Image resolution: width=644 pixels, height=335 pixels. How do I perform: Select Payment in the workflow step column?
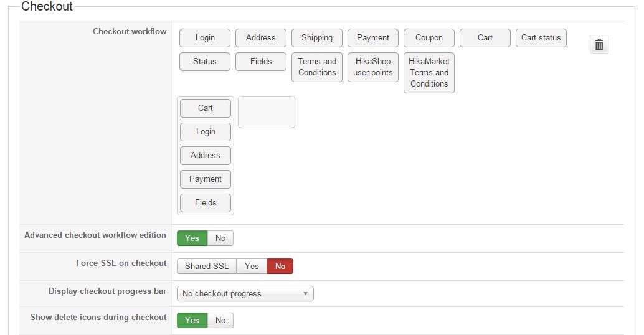coord(206,179)
